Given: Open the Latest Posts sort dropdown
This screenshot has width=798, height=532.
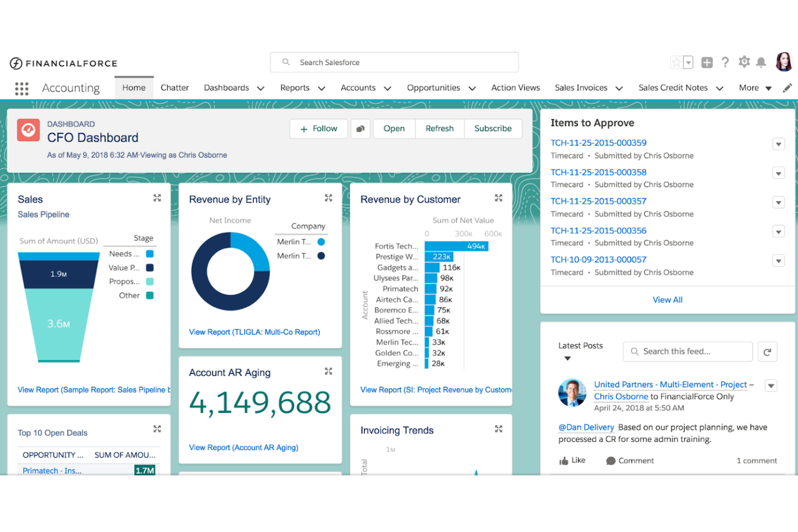Looking at the screenshot, I should point(567,358).
